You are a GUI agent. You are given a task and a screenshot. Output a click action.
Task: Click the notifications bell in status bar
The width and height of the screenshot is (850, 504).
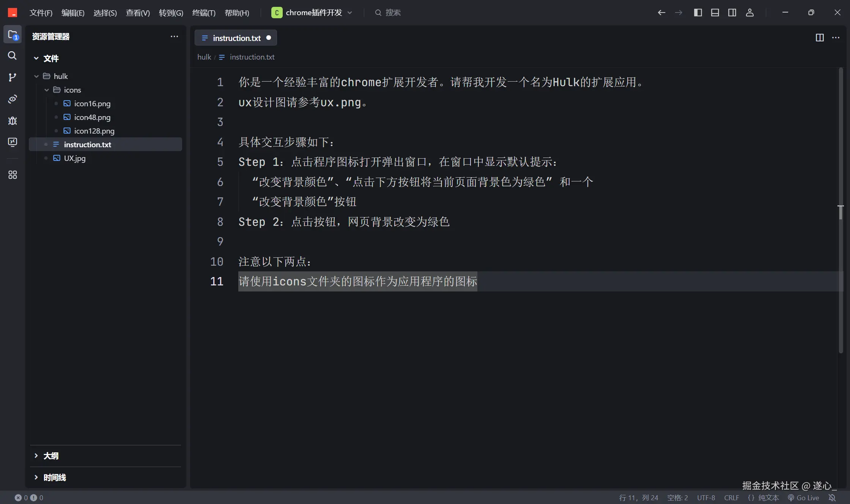click(832, 498)
